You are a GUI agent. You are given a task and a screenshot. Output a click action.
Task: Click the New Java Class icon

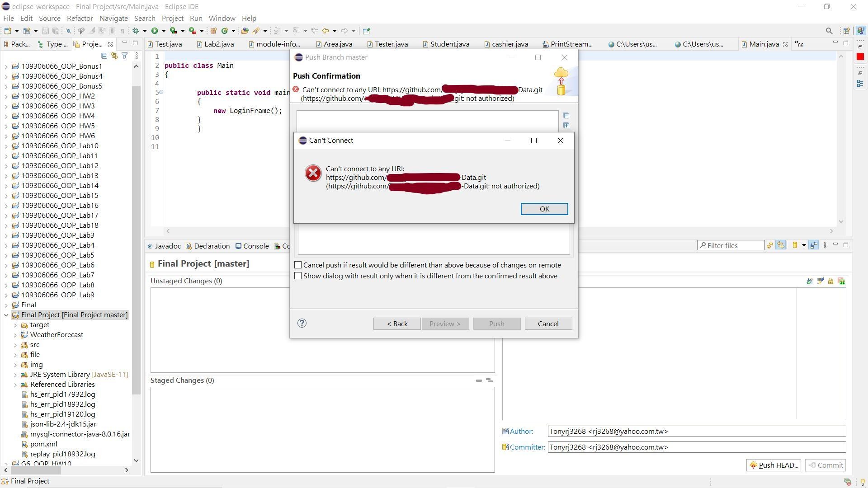click(x=225, y=31)
